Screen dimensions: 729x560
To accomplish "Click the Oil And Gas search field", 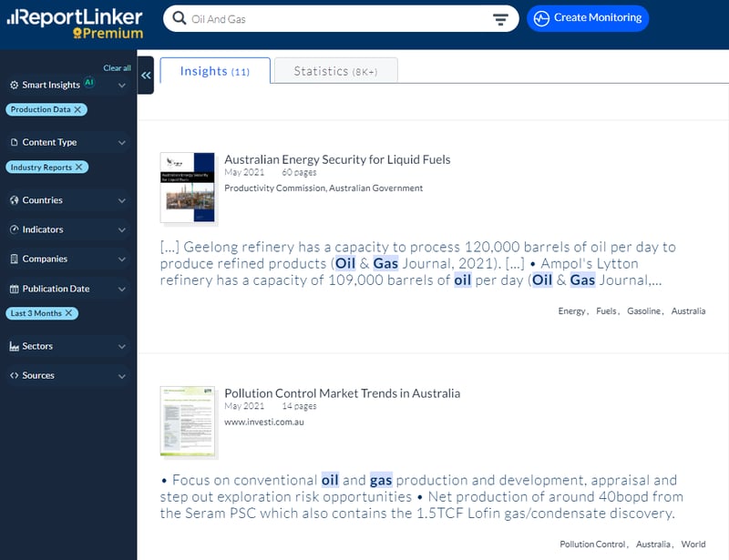I will click(x=337, y=19).
